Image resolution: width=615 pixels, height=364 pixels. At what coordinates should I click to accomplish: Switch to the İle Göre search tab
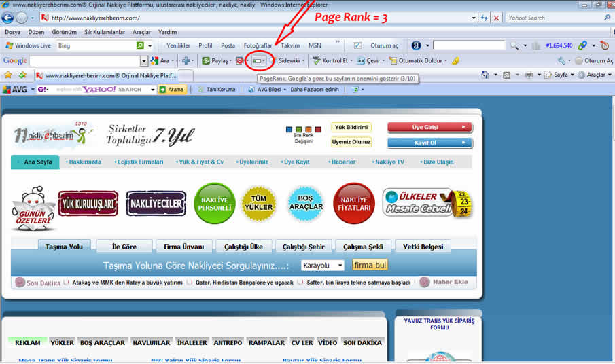pyautogui.click(x=124, y=247)
